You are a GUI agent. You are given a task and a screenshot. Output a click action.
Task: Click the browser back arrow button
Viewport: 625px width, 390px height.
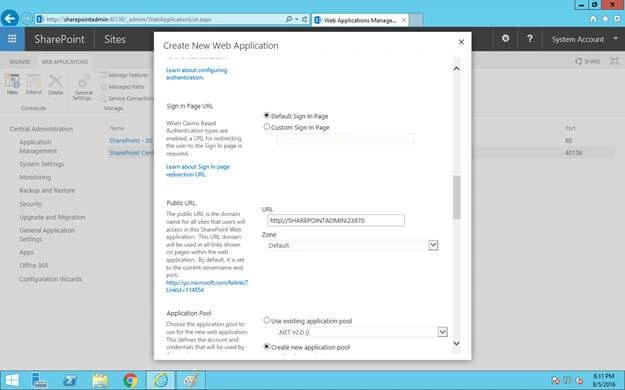pos(10,18)
